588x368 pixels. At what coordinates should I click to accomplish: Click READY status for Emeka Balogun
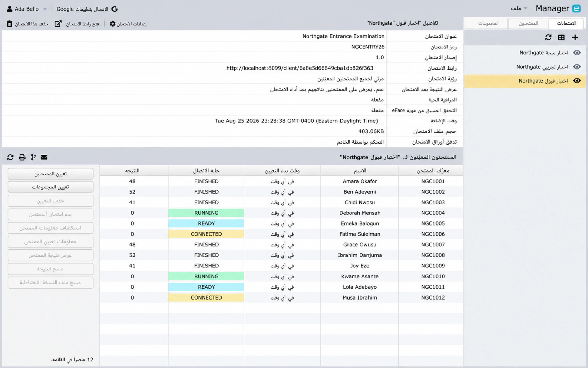[x=206, y=223]
